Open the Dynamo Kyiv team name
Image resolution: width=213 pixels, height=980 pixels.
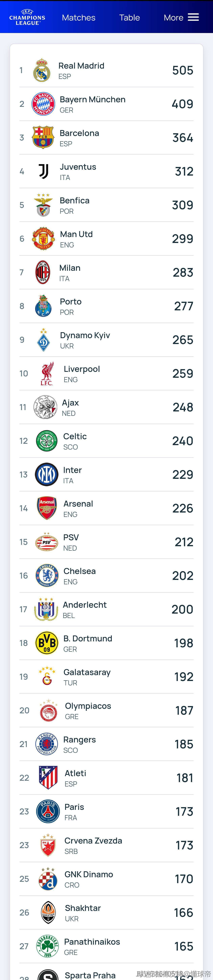point(85,335)
